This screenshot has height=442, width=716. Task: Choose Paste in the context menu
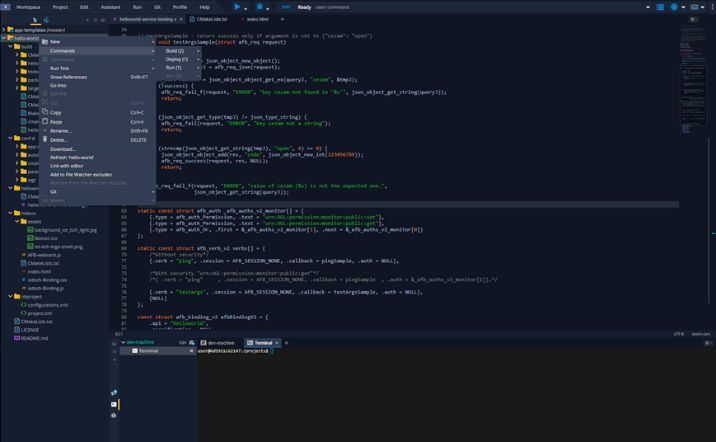(x=98, y=122)
